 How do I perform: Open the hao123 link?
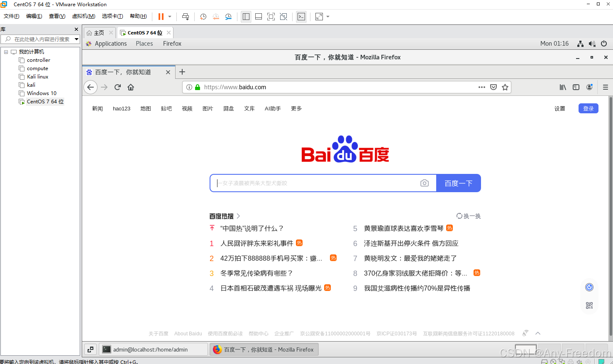pyautogui.click(x=122, y=108)
